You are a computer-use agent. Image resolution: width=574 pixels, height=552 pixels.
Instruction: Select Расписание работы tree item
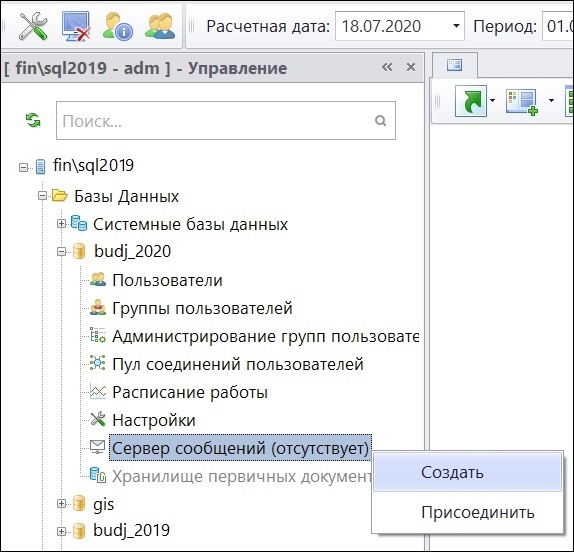click(x=190, y=392)
